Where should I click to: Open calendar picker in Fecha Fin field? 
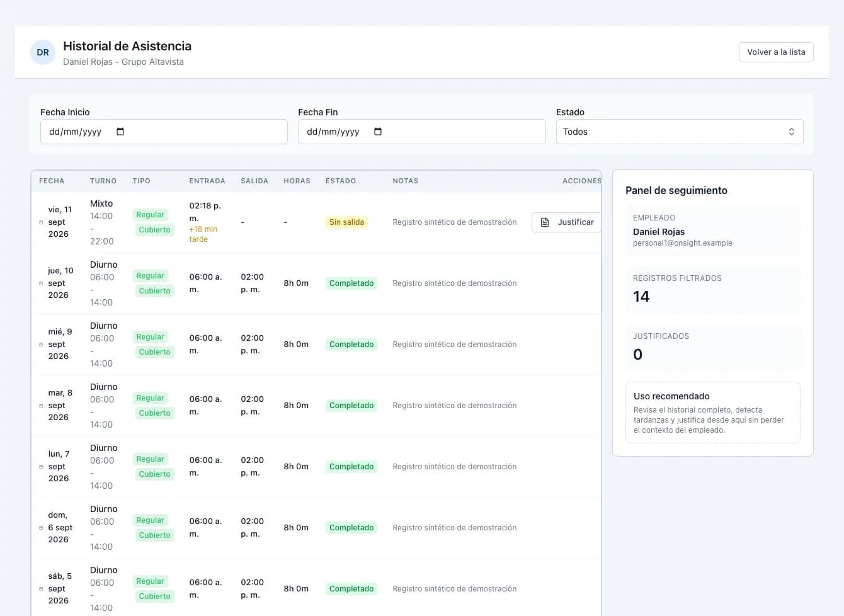coord(378,132)
